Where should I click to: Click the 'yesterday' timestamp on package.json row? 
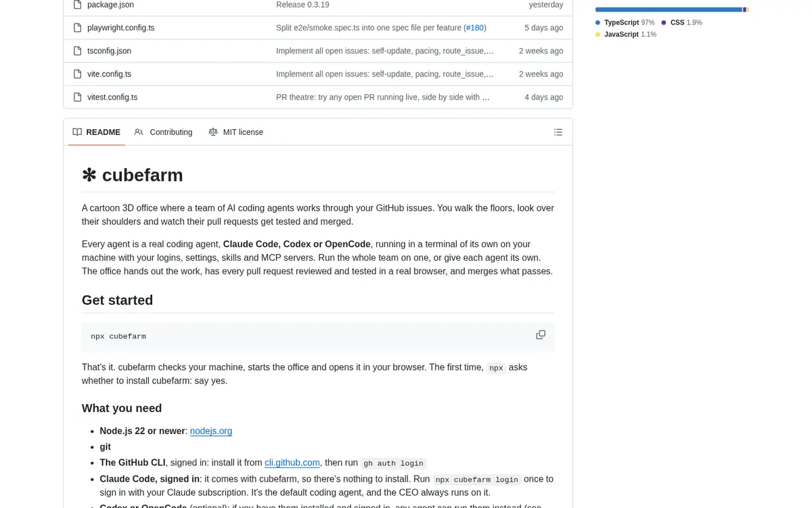click(546, 5)
